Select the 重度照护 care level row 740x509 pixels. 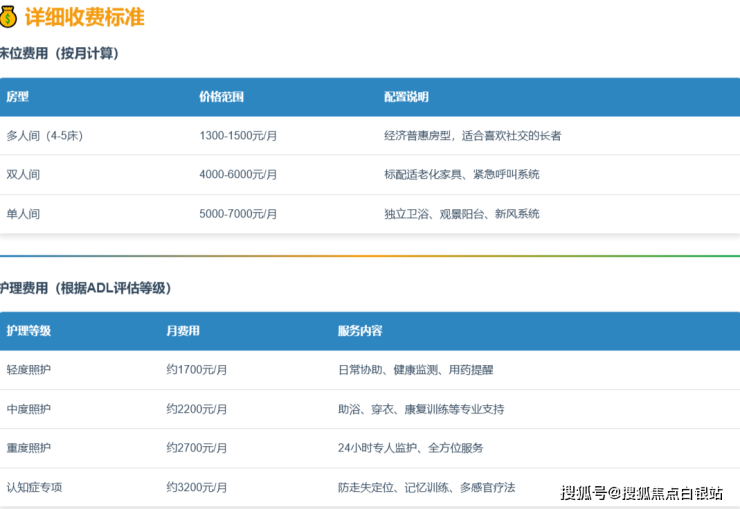click(x=28, y=448)
